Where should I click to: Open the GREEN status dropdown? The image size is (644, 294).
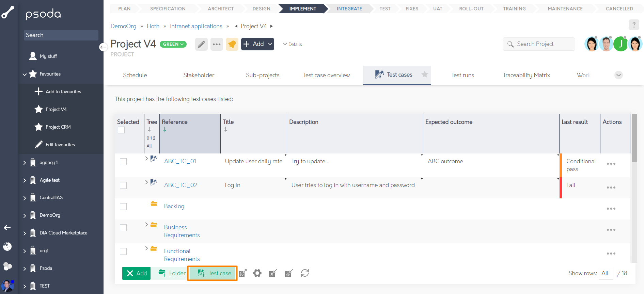point(173,44)
